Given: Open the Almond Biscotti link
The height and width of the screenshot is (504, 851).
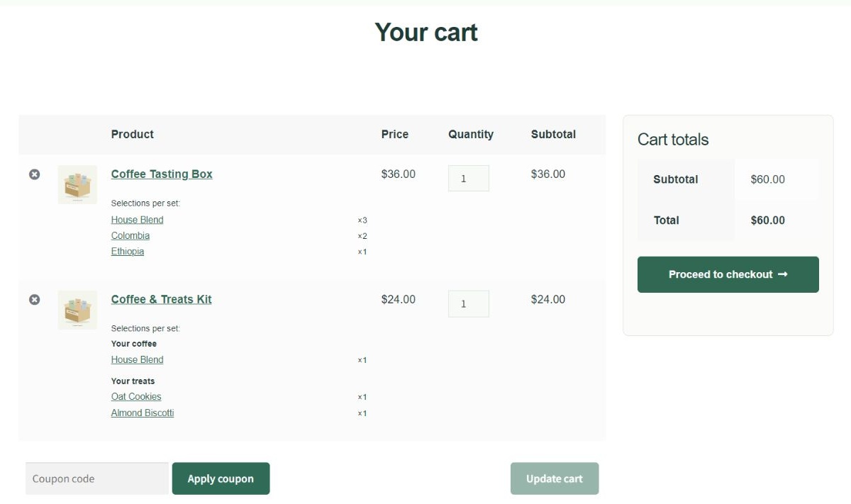Looking at the screenshot, I should click(143, 413).
